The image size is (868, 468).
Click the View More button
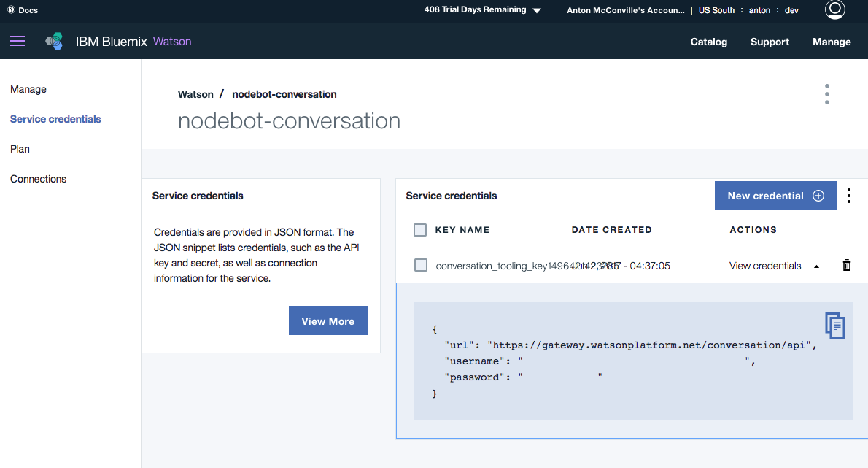click(x=328, y=321)
